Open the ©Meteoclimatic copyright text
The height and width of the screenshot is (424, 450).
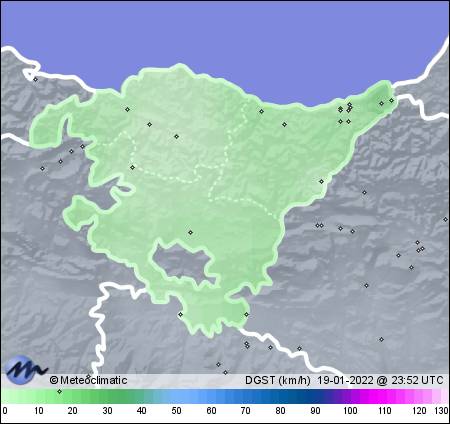coord(88,380)
